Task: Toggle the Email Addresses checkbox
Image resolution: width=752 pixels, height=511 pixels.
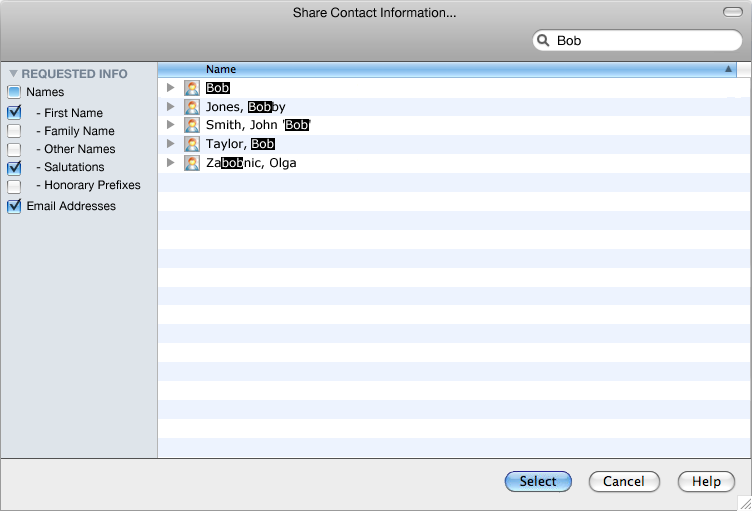Action: 14,206
